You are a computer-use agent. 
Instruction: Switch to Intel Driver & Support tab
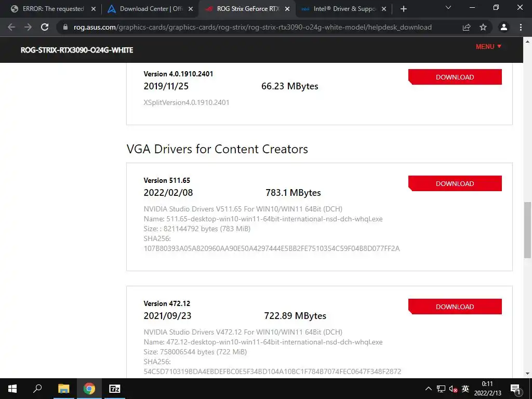coord(344,9)
